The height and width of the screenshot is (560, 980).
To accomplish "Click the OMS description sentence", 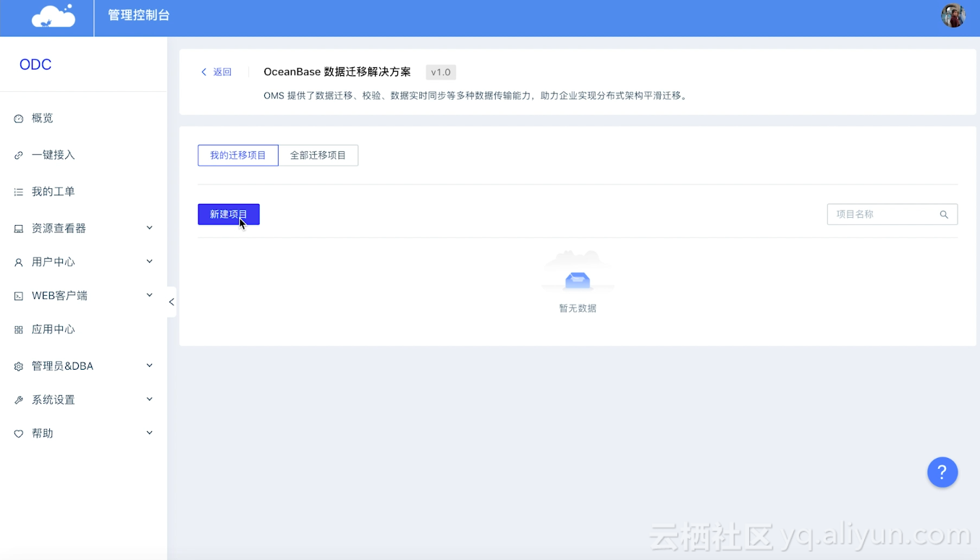I will point(476,96).
